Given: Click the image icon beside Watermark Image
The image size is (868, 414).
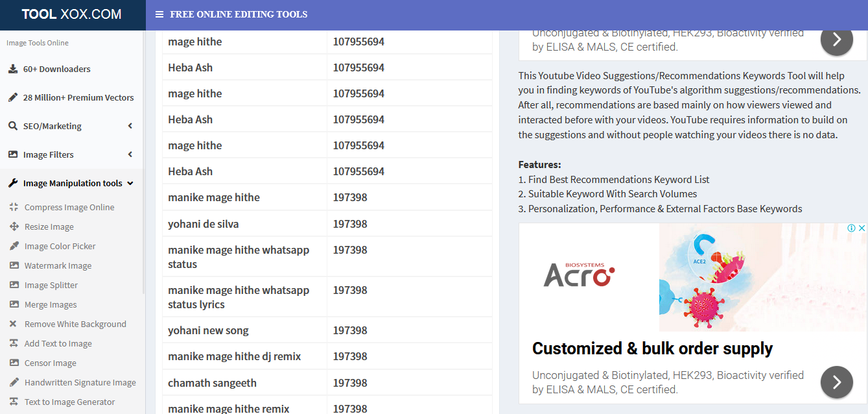Looking at the screenshot, I should 14,265.
